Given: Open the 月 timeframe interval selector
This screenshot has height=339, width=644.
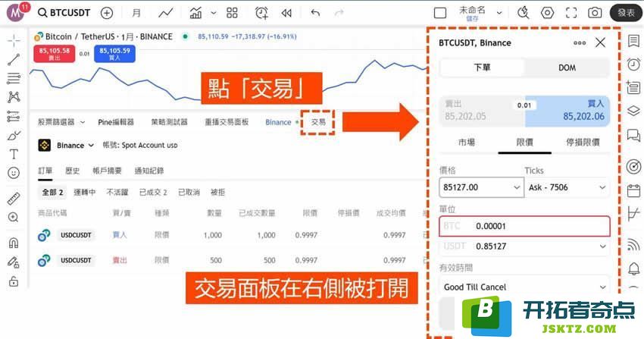Looking at the screenshot, I should [136, 13].
